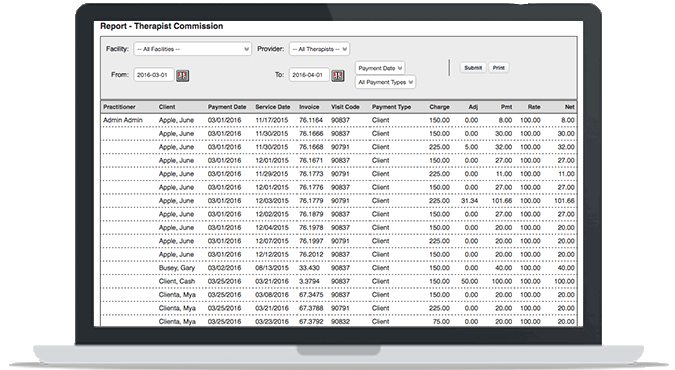The height and width of the screenshot is (370, 675).
Task: Open the From date calendar picker icon
Action: (x=183, y=76)
